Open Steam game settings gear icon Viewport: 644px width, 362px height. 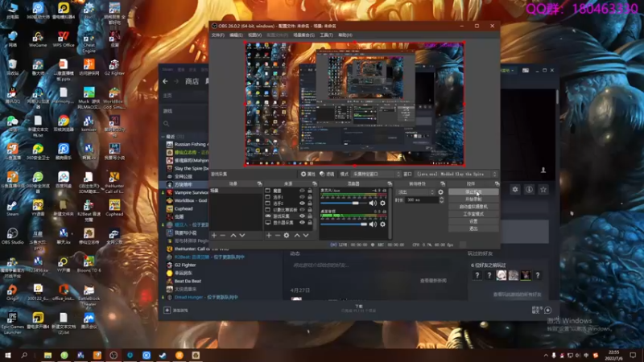[515, 189]
